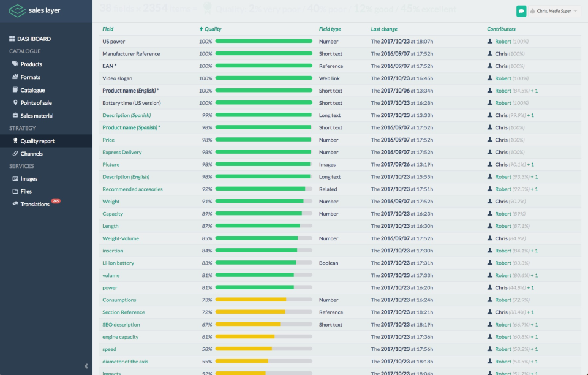Image resolution: width=588 pixels, height=375 pixels.
Task: Click the Images field type in Picture row
Action: click(327, 165)
